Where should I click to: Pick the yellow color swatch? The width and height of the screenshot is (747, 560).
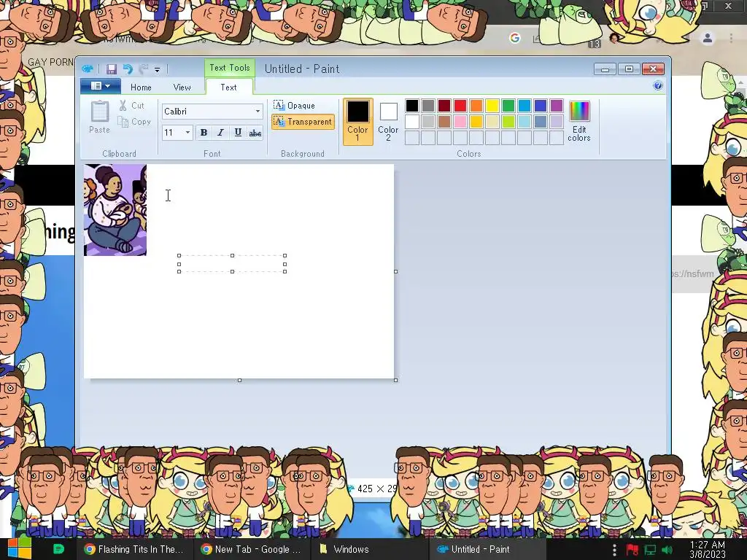pyautogui.click(x=492, y=105)
